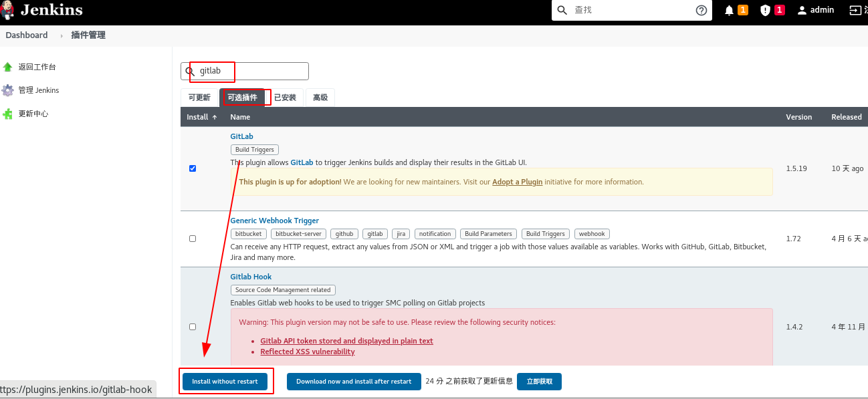Screen dimensions: 868x399
Task: Click the notification tag
Action: point(435,234)
